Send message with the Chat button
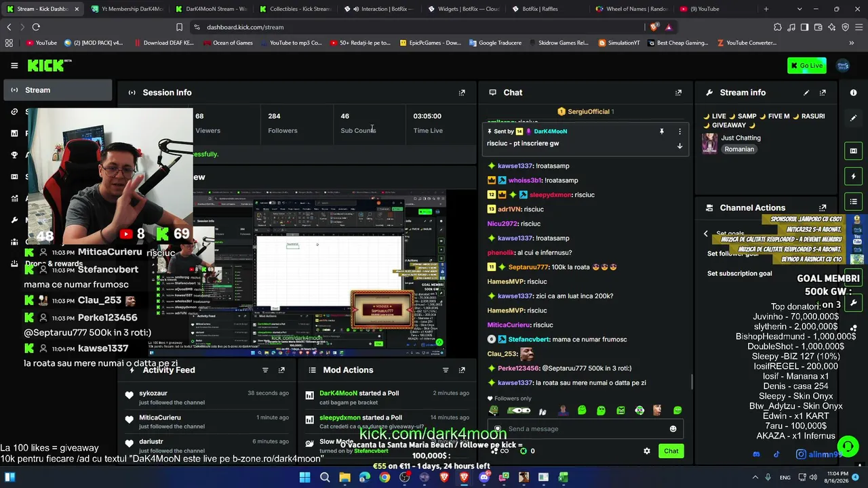Image resolution: width=868 pixels, height=488 pixels. coord(671,451)
